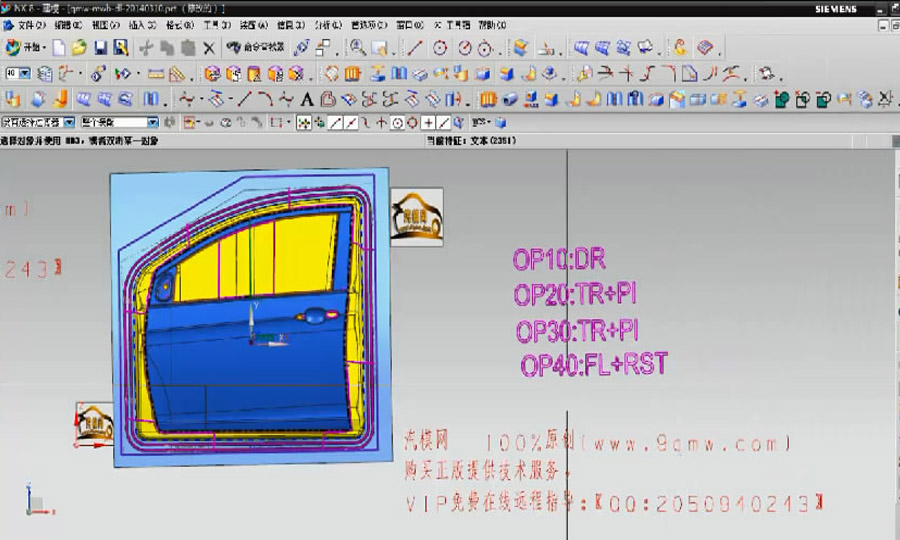Screen dimensions: 900x540
Task: Open the selection type filter dropdown
Action: 69,122
